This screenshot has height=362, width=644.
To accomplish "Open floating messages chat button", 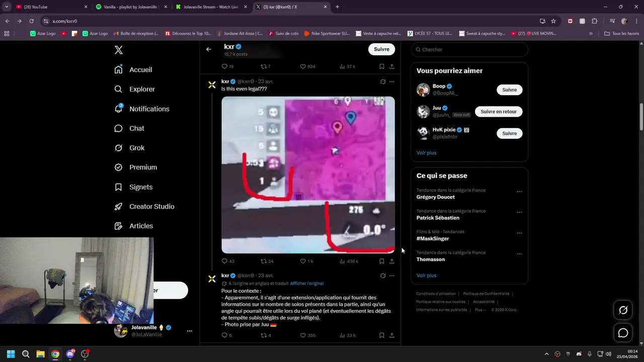I will click(x=623, y=333).
